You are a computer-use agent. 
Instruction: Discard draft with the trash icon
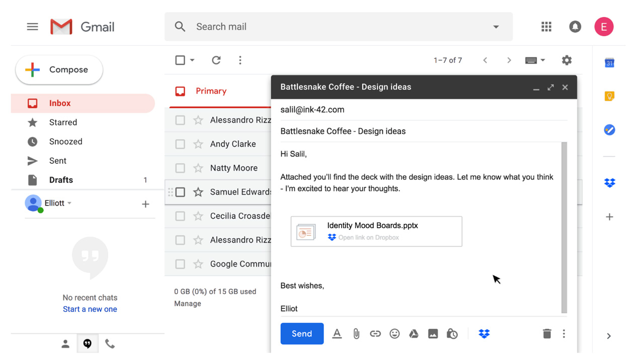click(547, 334)
